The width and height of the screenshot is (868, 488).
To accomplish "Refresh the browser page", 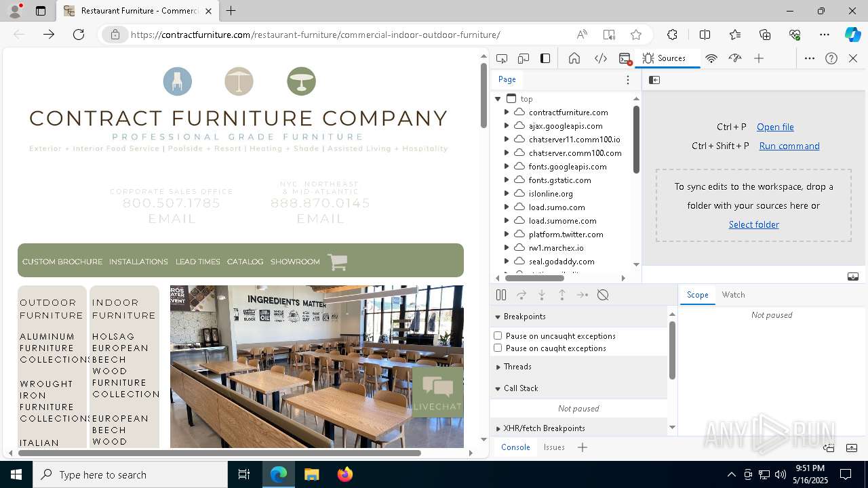I will tap(79, 35).
